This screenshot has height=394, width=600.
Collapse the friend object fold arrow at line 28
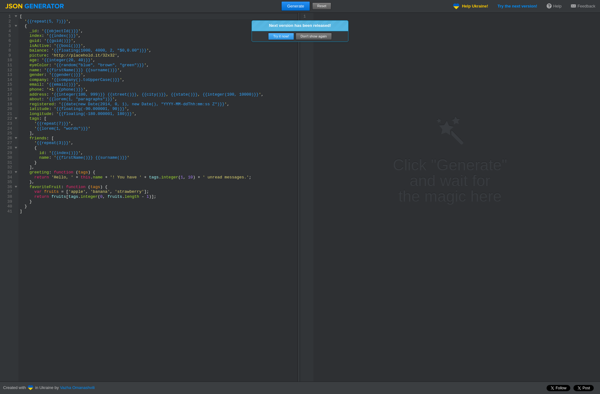tap(16, 148)
